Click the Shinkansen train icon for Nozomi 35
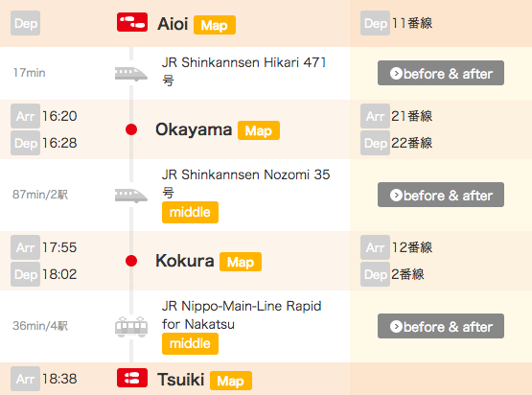The height and width of the screenshot is (395, 532). (x=131, y=196)
